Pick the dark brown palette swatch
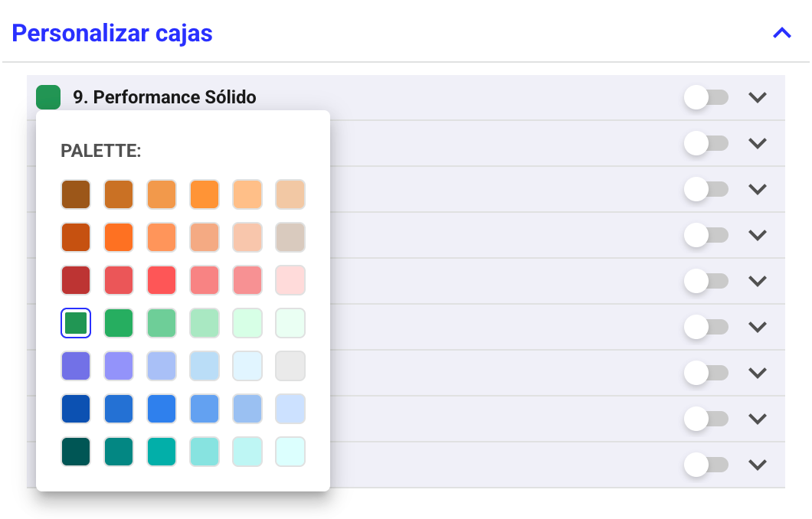Image resolution: width=812 pixels, height=519 pixels. [76, 194]
